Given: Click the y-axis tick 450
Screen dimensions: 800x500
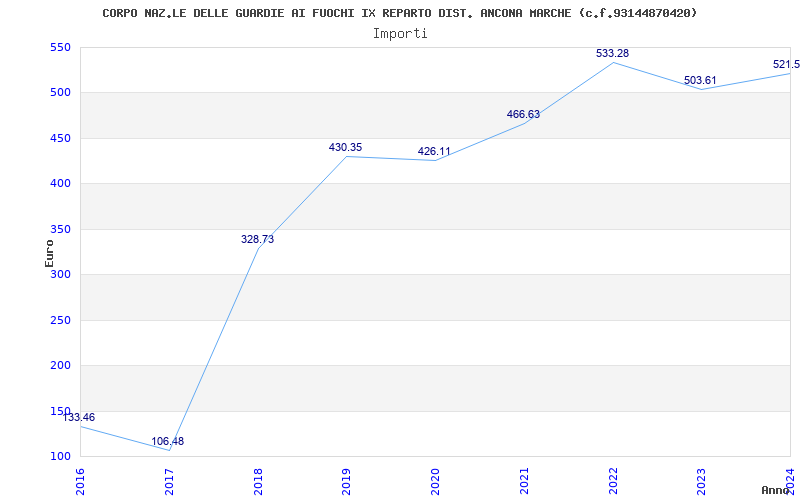Looking at the screenshot, I should 59,138.
